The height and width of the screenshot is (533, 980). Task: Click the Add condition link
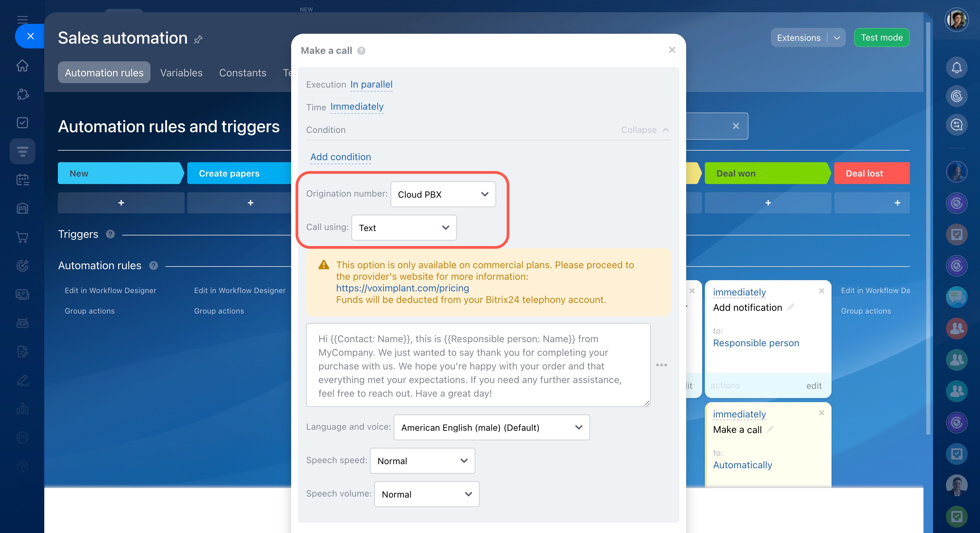(x=341, y=157)
